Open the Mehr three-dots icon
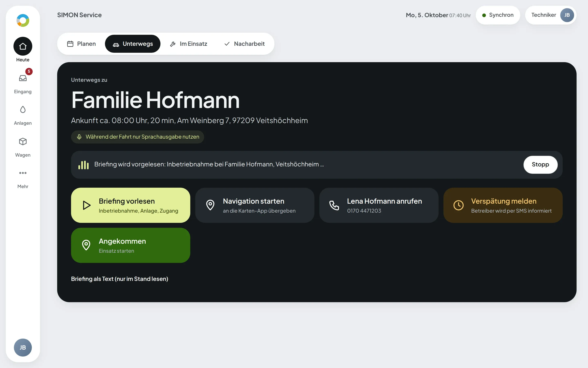Viewport: 588px width, 368px height. pos(23,173)
